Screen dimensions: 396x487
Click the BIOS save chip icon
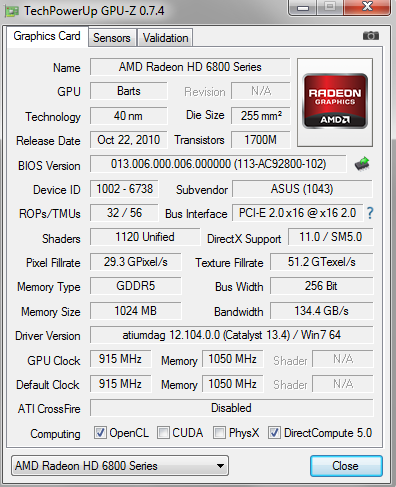362,164
